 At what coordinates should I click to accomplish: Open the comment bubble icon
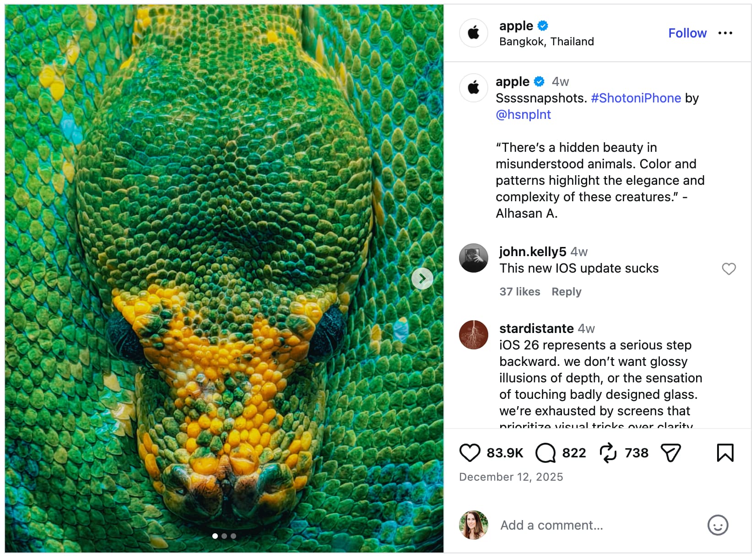[x=545, y=453]
